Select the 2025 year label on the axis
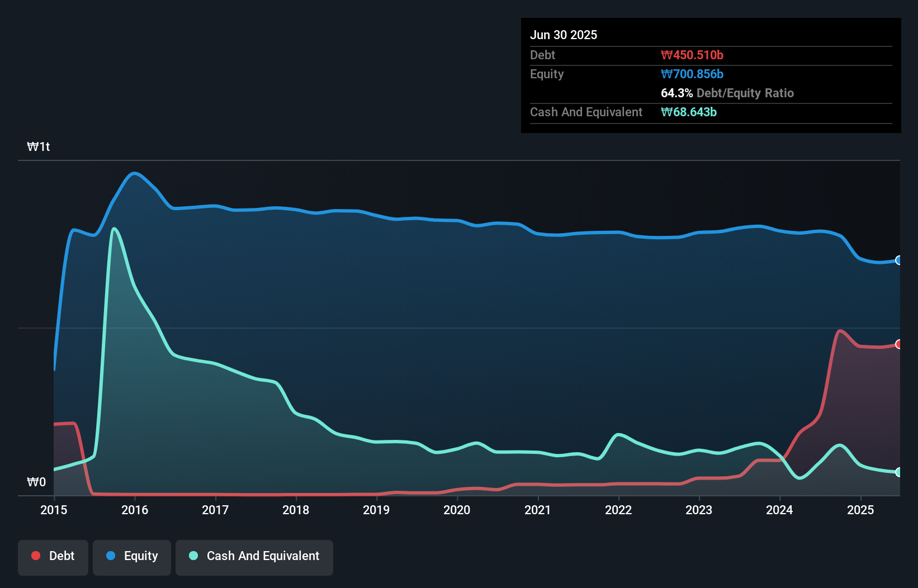 [x=860, y=510]
